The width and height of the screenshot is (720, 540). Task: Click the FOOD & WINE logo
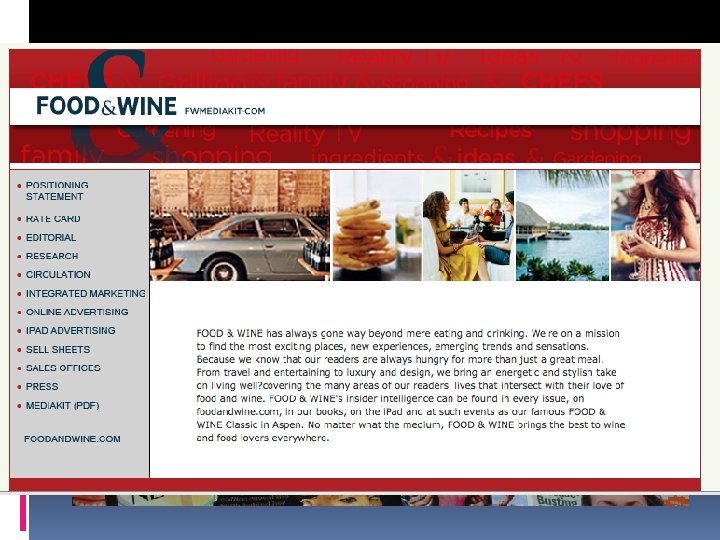click(106, 106)
